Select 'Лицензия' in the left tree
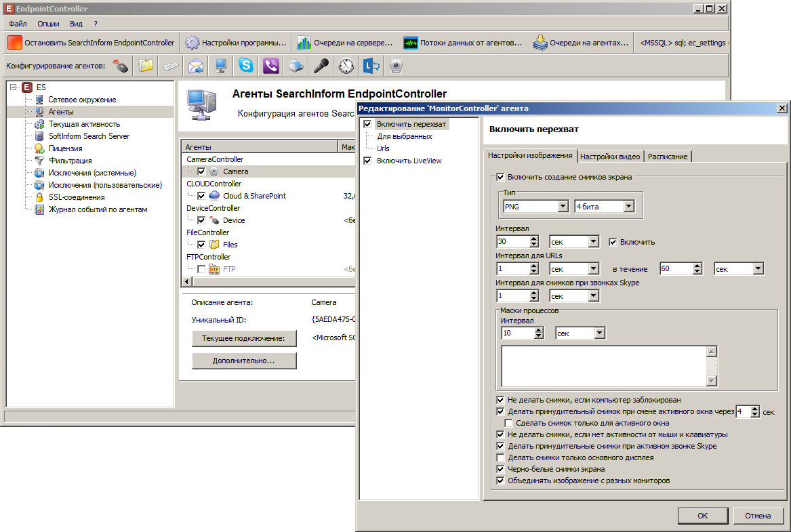Viewport: 791px width, 532px height. (x=65, y=148)
